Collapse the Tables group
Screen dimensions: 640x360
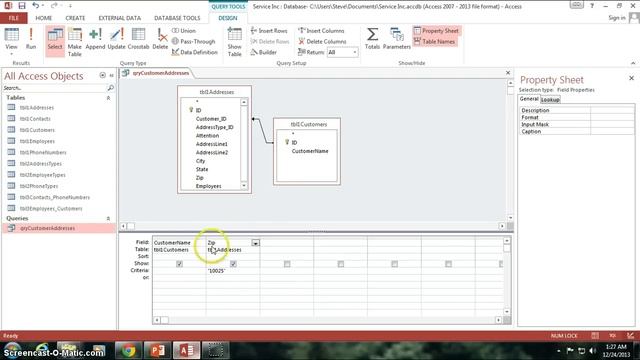(x=108, y=98)
